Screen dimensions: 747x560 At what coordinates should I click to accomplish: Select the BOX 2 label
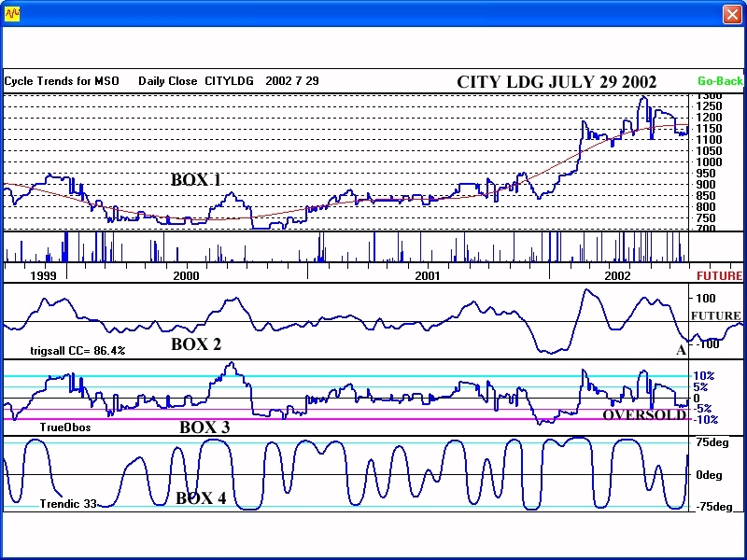coord(196,344)
